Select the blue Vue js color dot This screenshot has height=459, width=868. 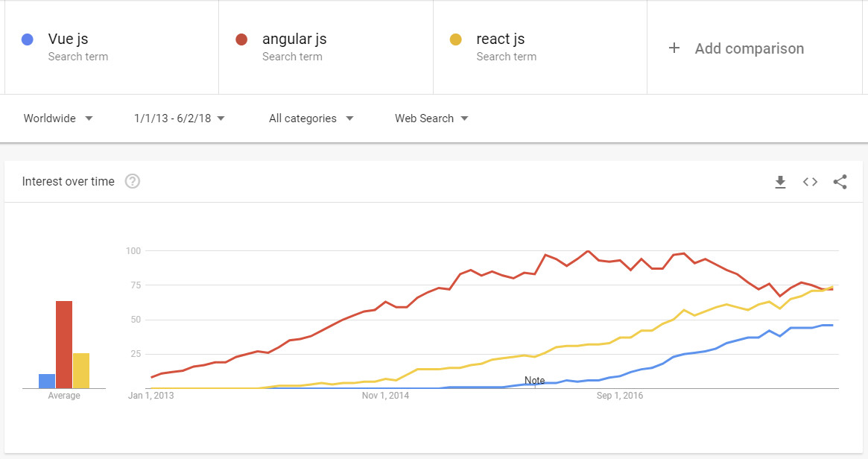pyautogui.click(x=27, y=39)
